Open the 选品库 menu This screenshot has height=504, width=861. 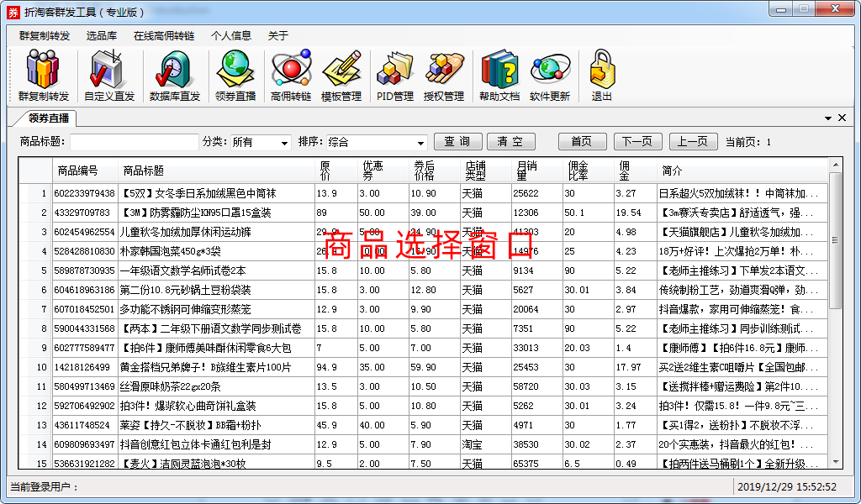tap(101, 35)
